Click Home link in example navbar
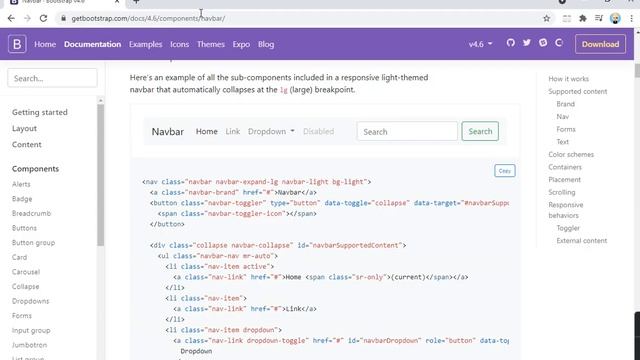This screenshot has height=360, width=640. (x=207, y=131)
